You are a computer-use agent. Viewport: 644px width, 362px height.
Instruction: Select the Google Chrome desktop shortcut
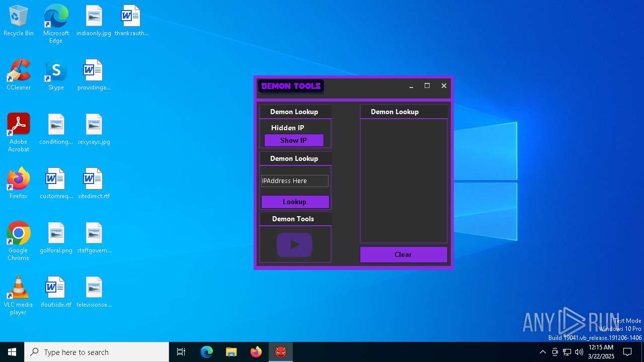[19, 241]
